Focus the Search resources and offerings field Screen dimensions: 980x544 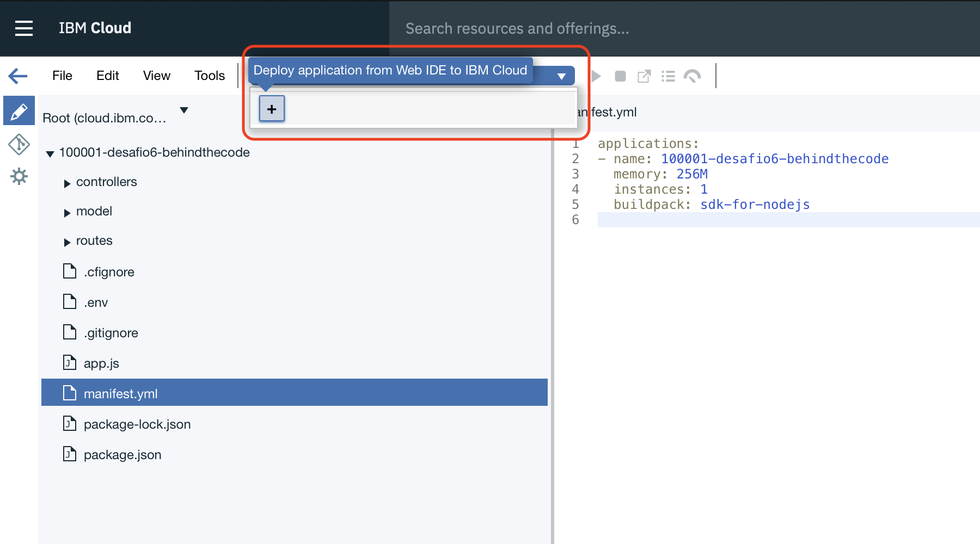tap(684, 28)
